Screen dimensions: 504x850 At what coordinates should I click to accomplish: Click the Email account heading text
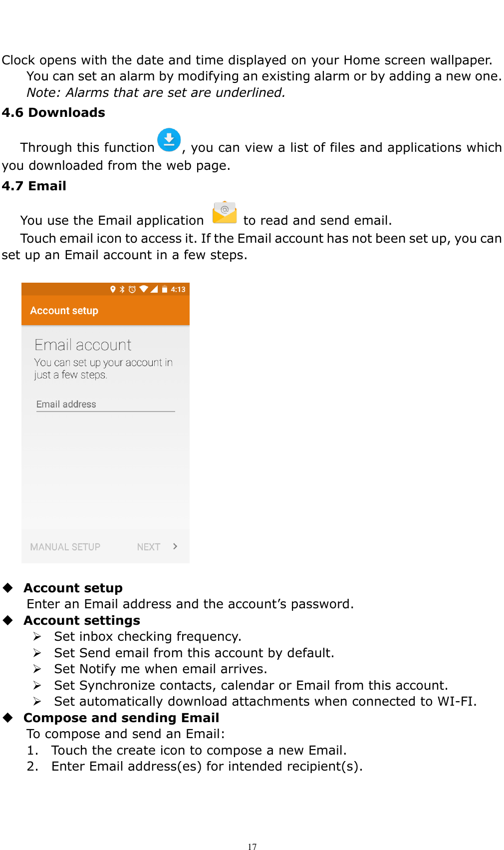pos(83,345)
